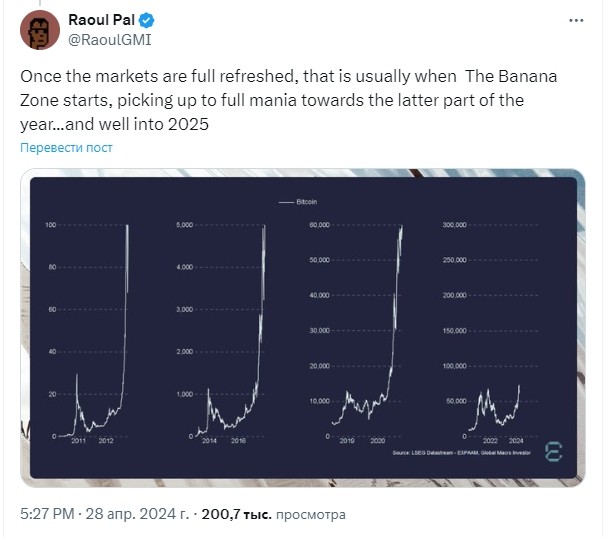Click the 300,000 axis label on chart
The height and width of the screenshot is (537, 605).
pos(454,226)
